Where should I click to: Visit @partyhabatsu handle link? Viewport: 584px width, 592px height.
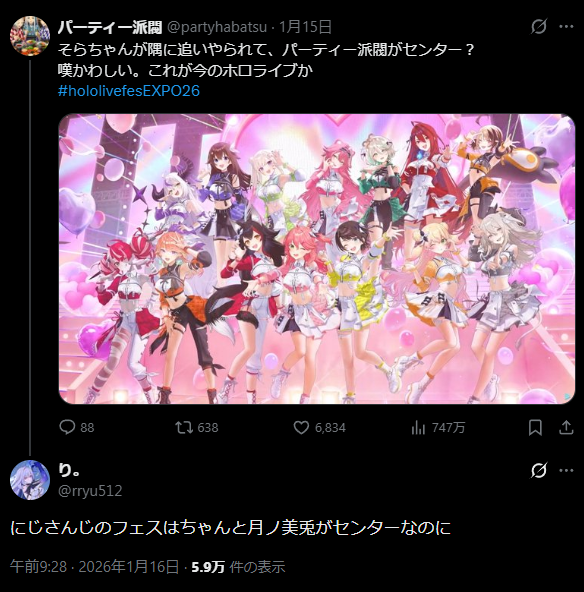click(217, 27)
